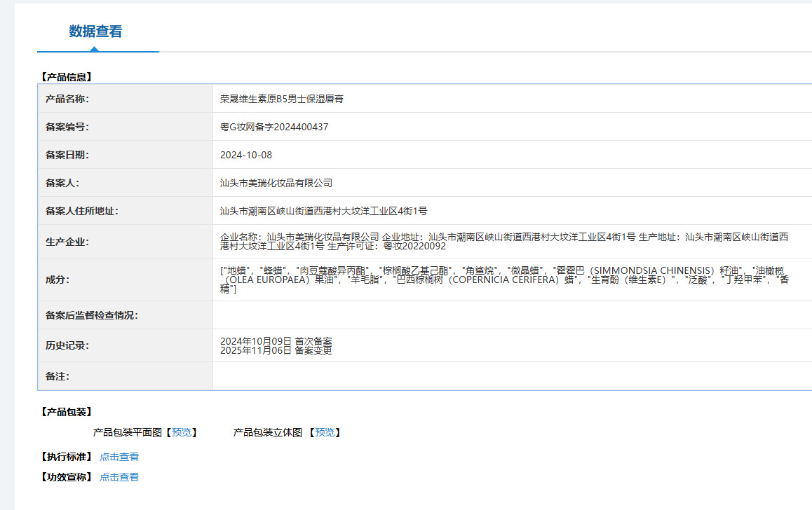This screenshot has width=812, height=510.
Task: Click the 【执行标准】 label
Action: [x=67, y=457]
